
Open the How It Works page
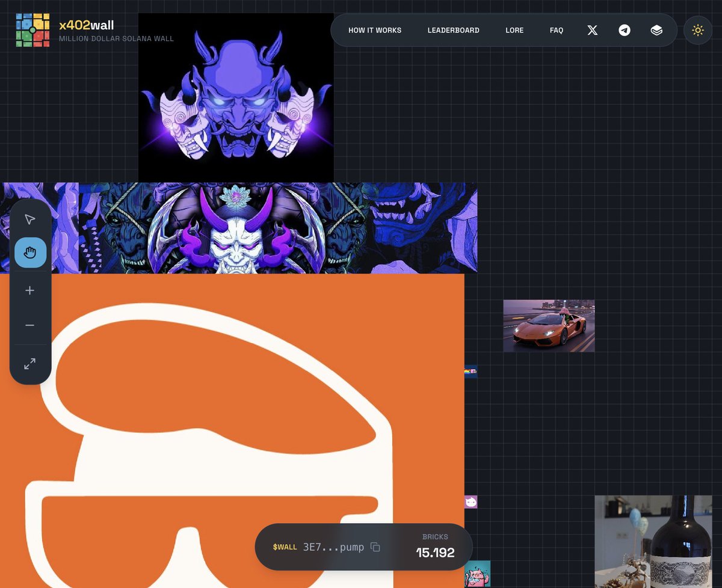point(375,30)
